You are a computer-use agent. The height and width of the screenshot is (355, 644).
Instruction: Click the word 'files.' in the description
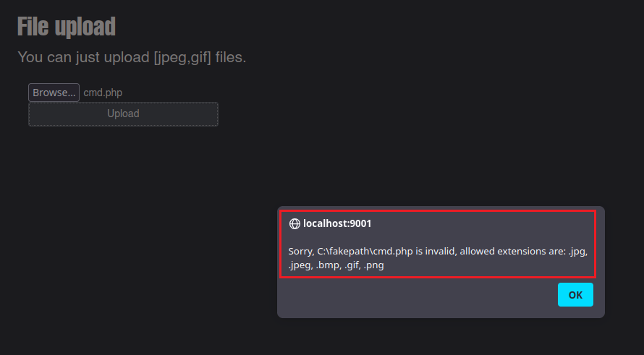[231, 57]
